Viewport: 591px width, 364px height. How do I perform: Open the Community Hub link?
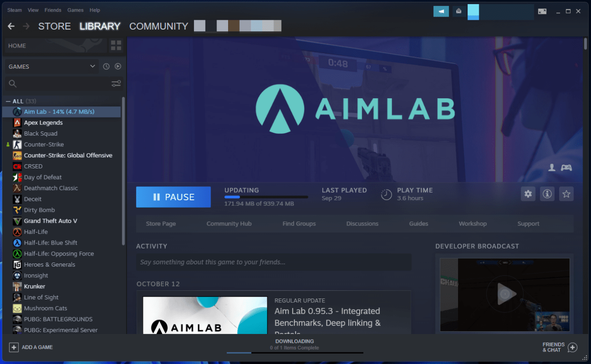click(x=229, y=224)
